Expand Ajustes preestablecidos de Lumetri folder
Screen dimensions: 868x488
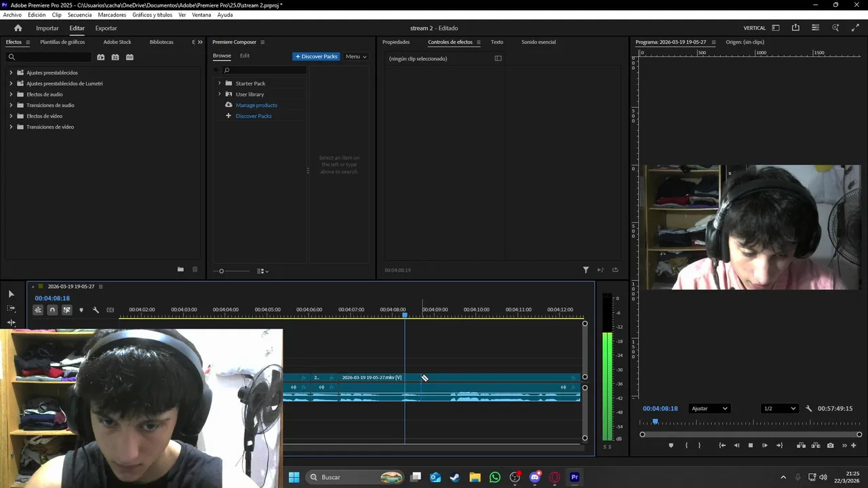[x=11, y=83]
